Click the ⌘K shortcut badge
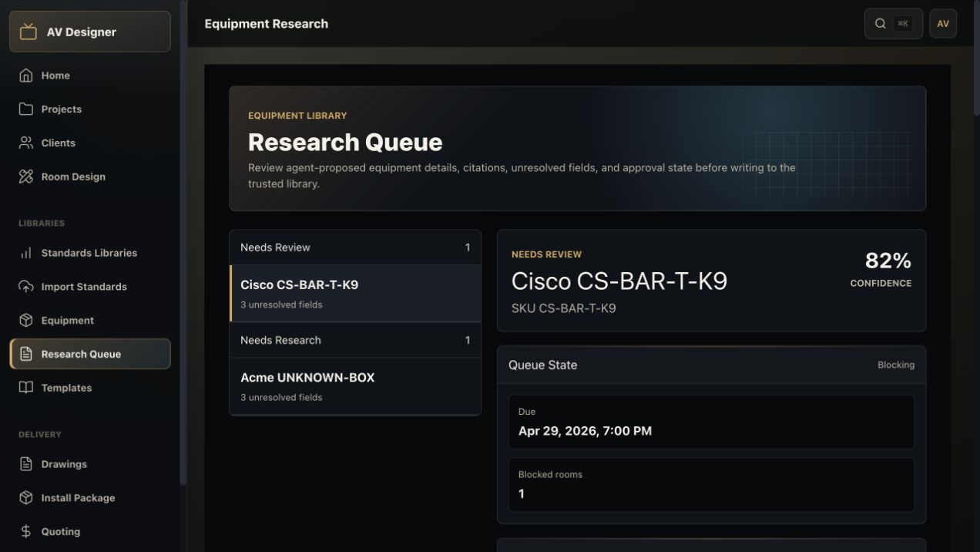Screen dimensions: 980x552 click(x=903, y=24)
